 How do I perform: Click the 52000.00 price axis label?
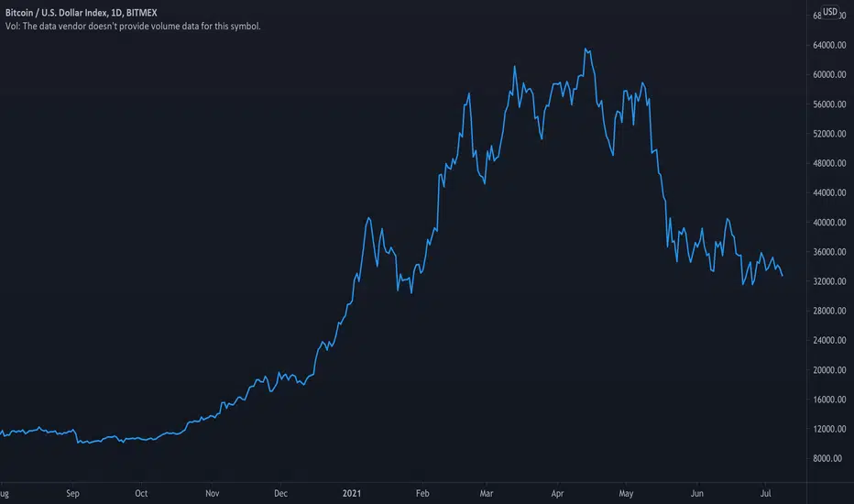(829, 134)
